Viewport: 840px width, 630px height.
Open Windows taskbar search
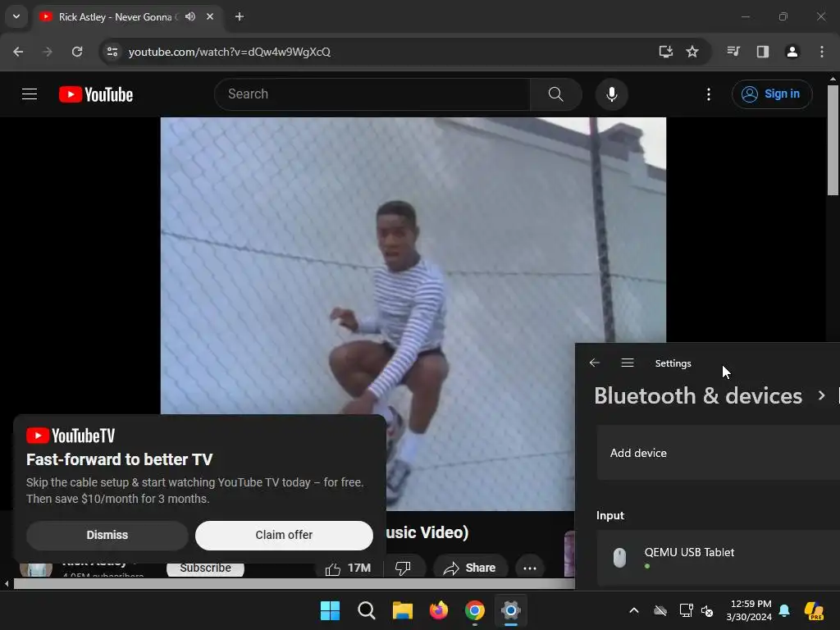(x=367, y=610)
